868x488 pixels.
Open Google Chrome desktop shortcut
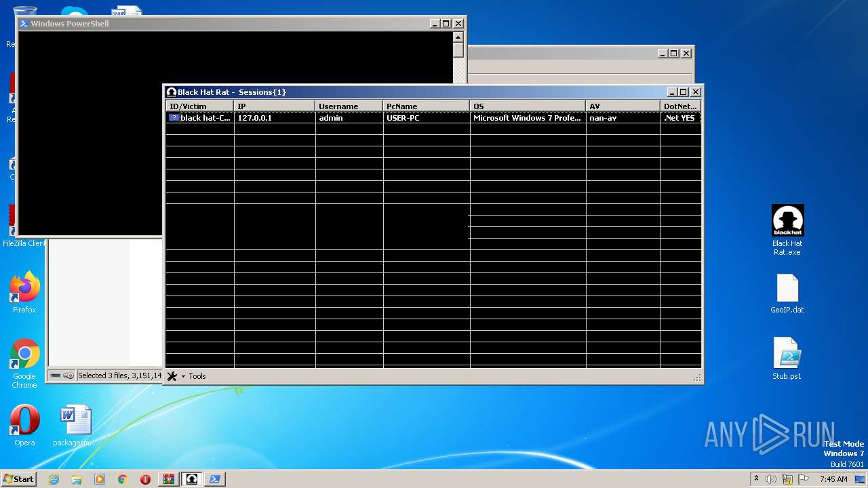coord(24,363)
